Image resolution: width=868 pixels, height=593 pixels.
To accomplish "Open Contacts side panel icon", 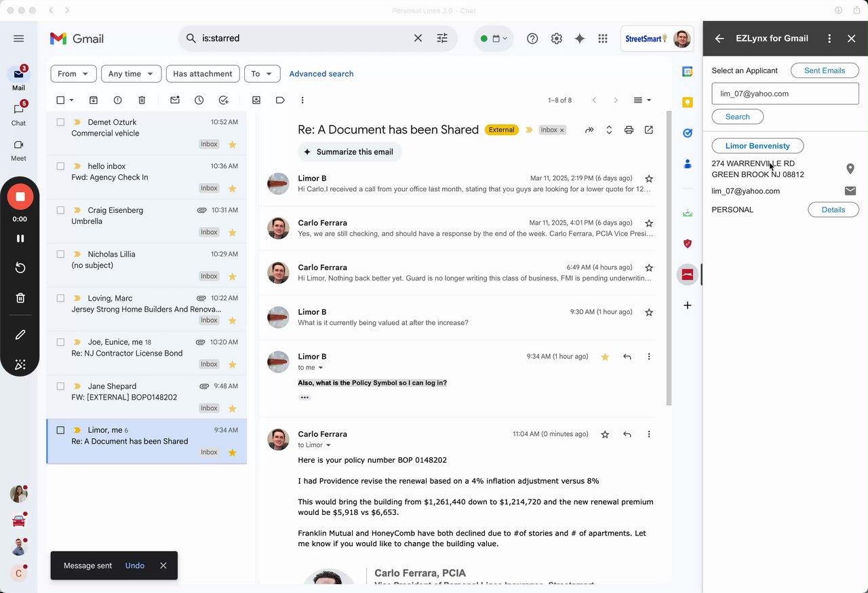I will 688,164.
